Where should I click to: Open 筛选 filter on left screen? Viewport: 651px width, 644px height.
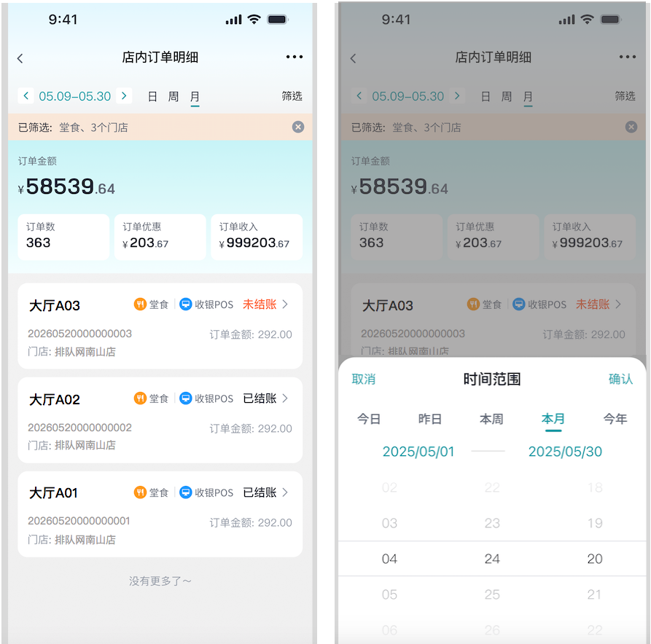292,96
